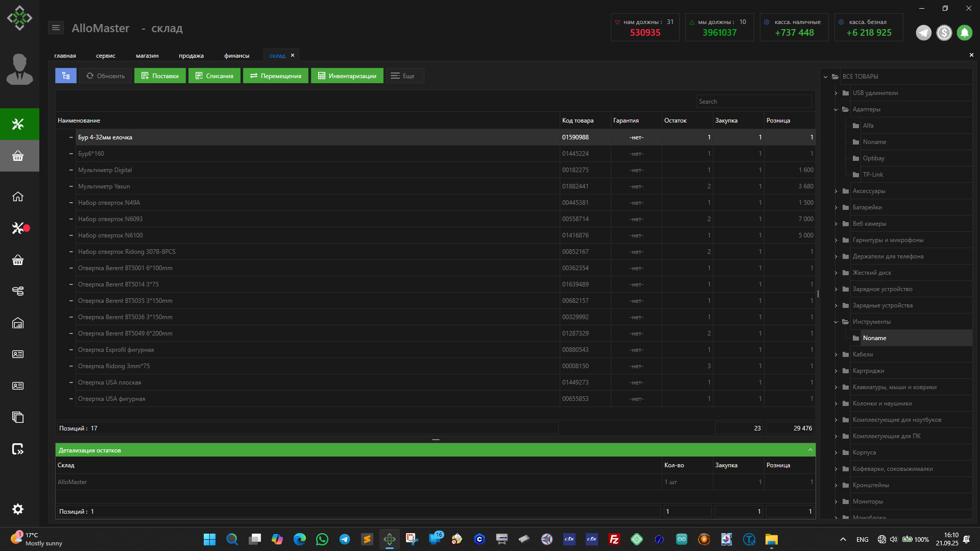Collapse the Адаптеры folder in the tree
This screenshot has height=551, width=980.
(x=836, y=109)
